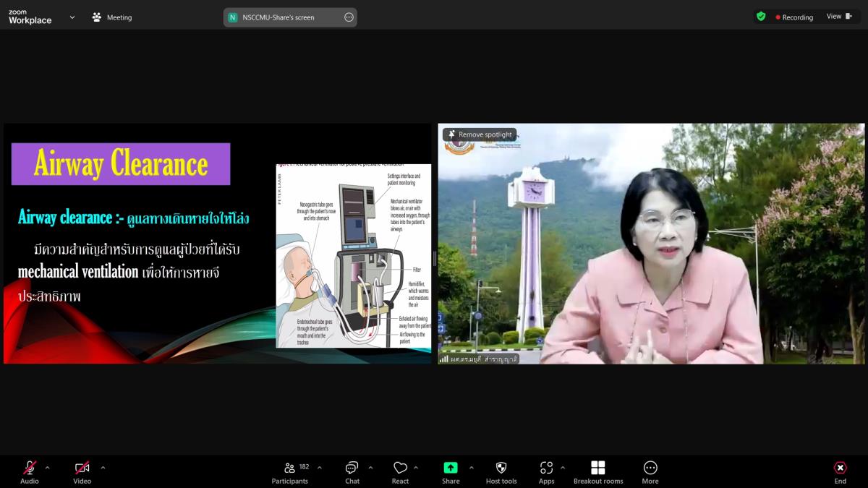Image resolution: width=868 pixels, height=488 pixels.
Task: Open the Zoom Workplace dropdown arrow
Action: click(x=72, y=17)
